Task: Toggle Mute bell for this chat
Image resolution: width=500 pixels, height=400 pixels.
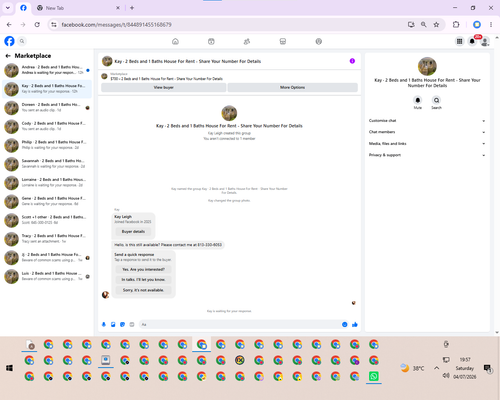Action: pos(418,100)
